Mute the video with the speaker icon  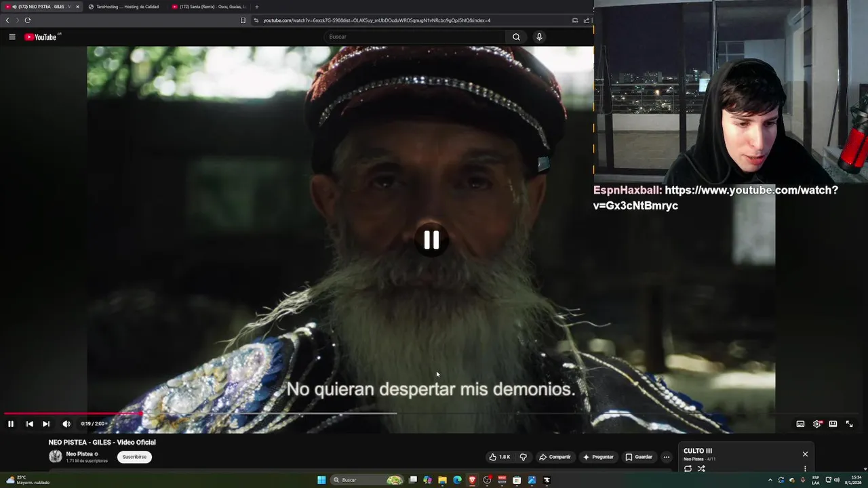[66, 424]
